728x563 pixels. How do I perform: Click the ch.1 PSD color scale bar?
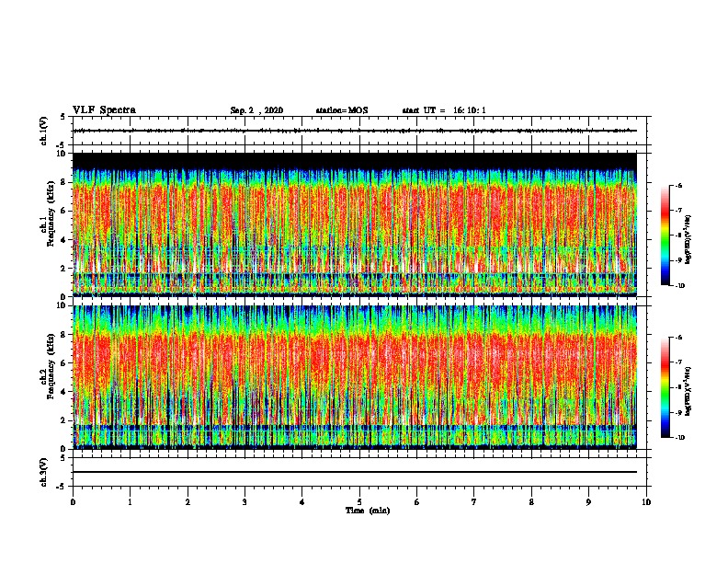[665, 236]
